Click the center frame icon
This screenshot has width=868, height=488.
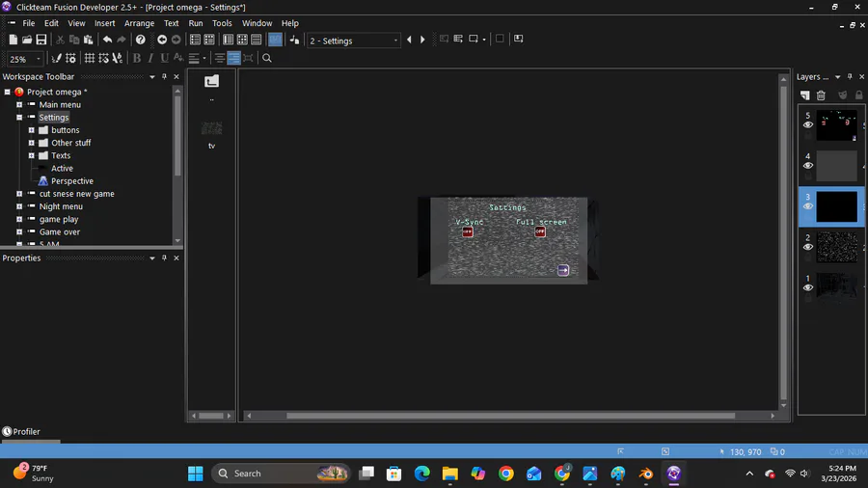(x=248, y=58)
